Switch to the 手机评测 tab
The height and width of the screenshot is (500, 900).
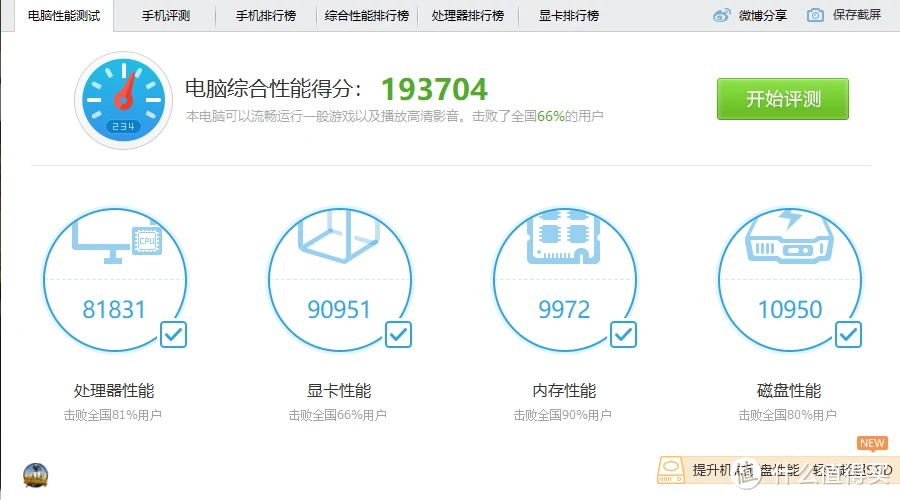click(166, 15)
